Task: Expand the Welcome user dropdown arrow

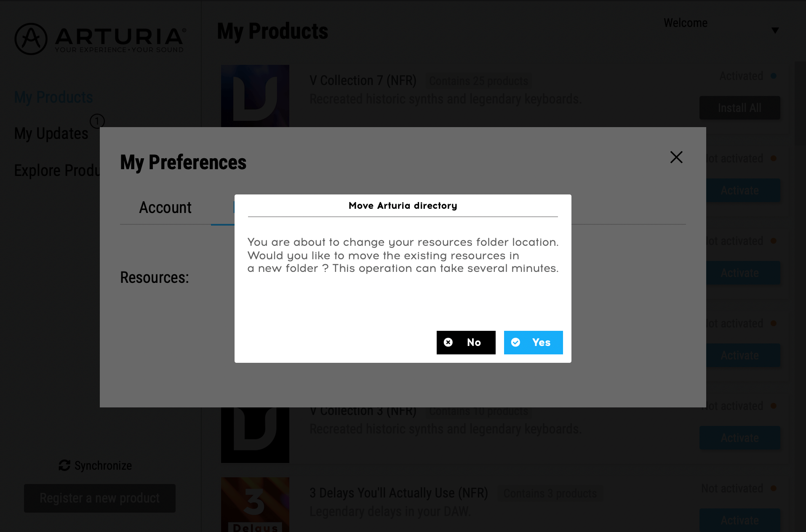Action: (x=775, y=30)
